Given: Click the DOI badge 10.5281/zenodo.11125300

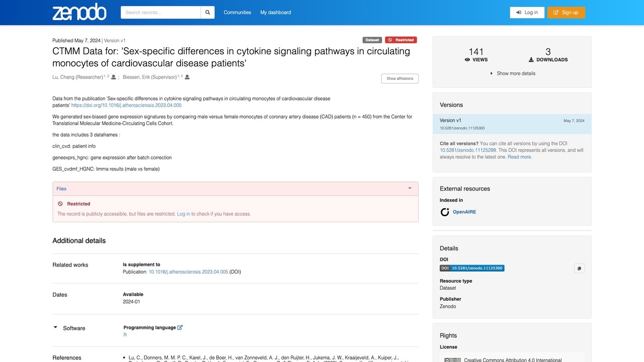Looking at the screenshot, I should [472, 268].
